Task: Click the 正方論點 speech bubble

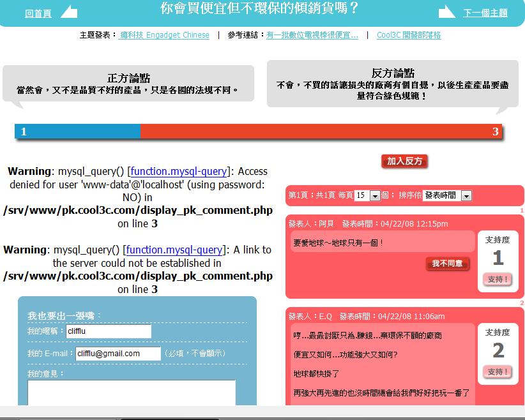Action: [x=128, y=84]
